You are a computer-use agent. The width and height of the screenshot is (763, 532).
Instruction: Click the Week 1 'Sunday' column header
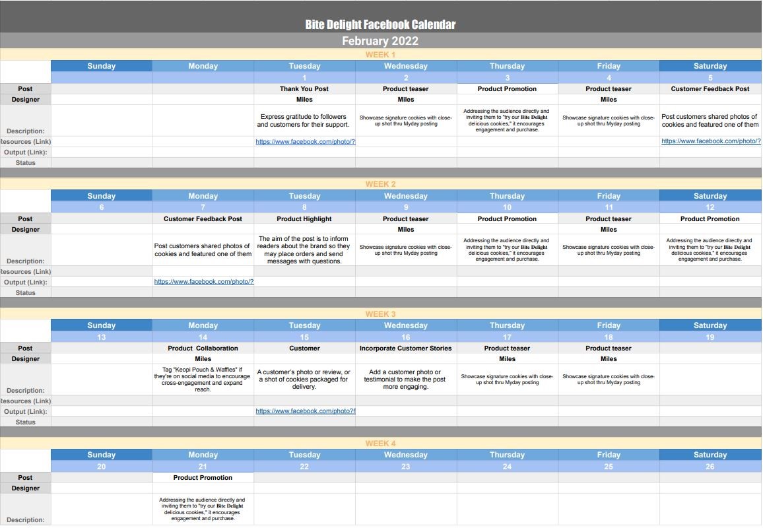(x=101, y=66)
